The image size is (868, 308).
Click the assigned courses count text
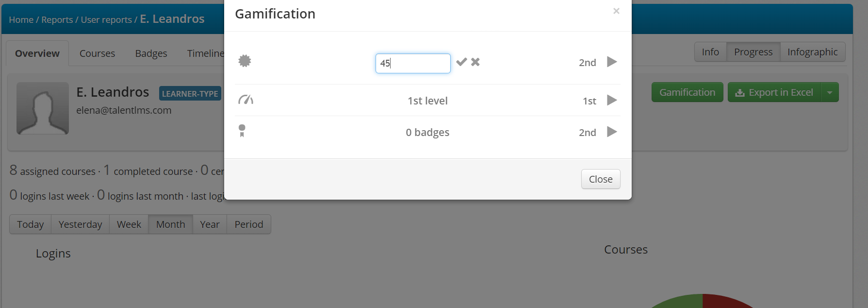[52, 171]
